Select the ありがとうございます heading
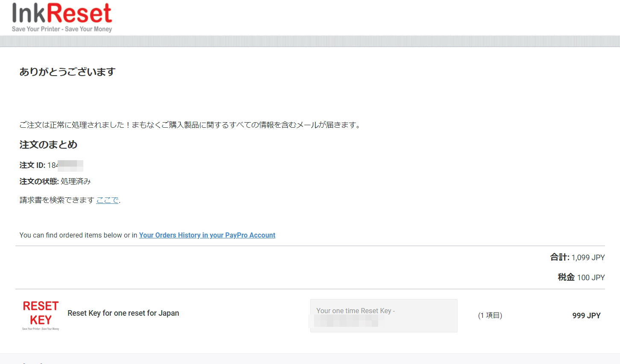The height and width of the screenshot is (364, 620). pyautogui.click(x=68, y=72)
